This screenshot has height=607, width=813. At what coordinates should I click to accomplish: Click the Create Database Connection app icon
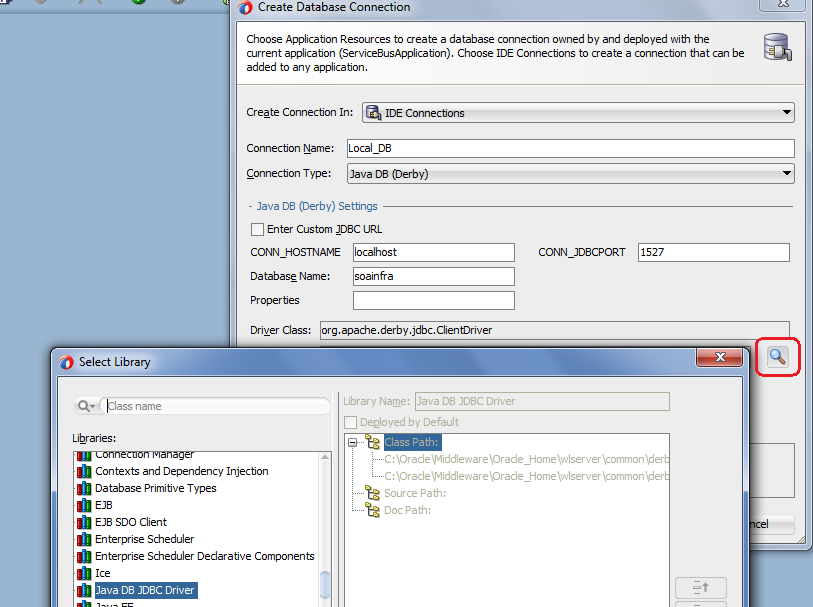(245, 7)
